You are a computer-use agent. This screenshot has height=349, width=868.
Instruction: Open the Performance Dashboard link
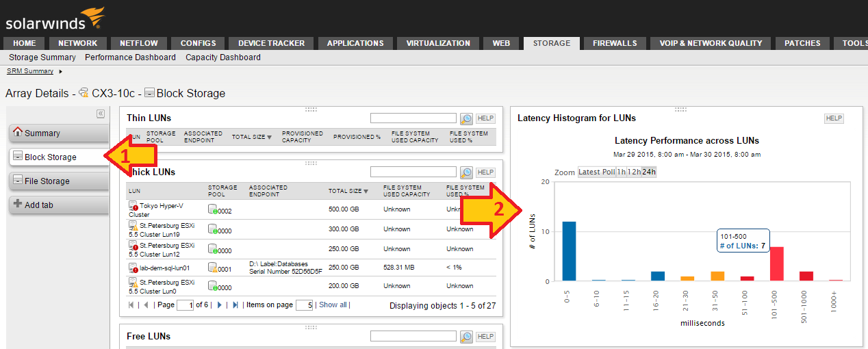pos(130,57)
